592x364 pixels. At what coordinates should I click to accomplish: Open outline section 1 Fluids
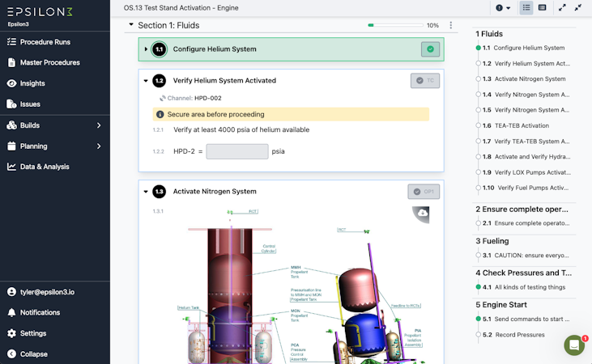489,34
